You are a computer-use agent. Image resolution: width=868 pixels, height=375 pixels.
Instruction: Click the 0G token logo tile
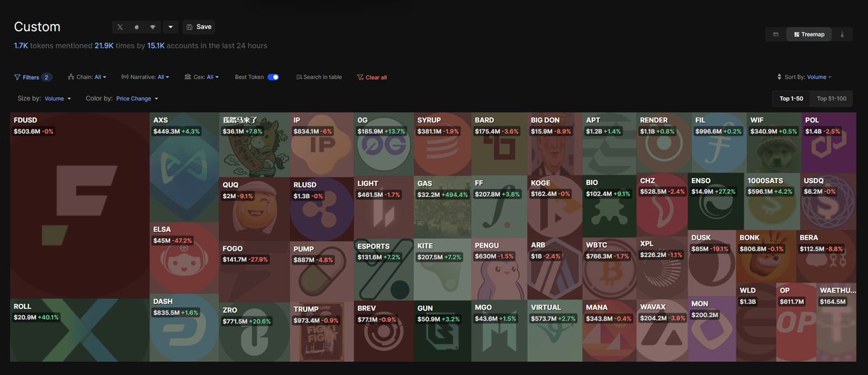coord(383,144)
